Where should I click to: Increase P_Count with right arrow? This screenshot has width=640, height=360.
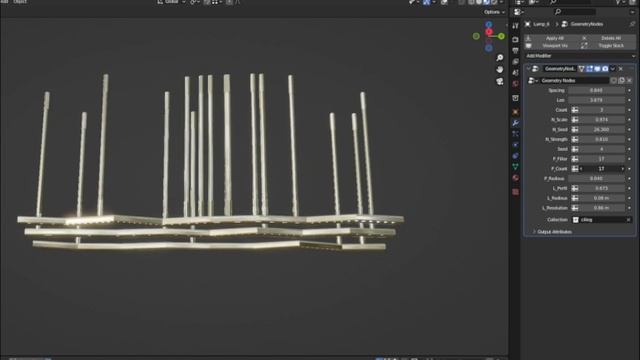622,169
